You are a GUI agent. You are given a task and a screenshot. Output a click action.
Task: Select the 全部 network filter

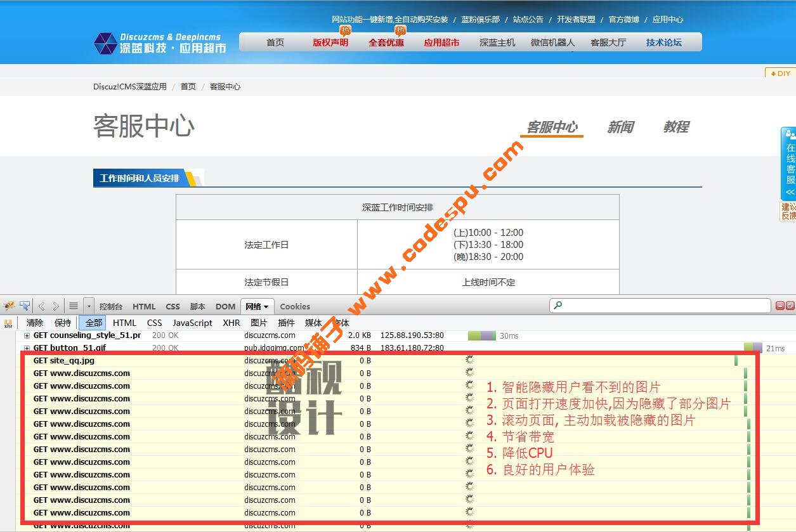(93, 323)
